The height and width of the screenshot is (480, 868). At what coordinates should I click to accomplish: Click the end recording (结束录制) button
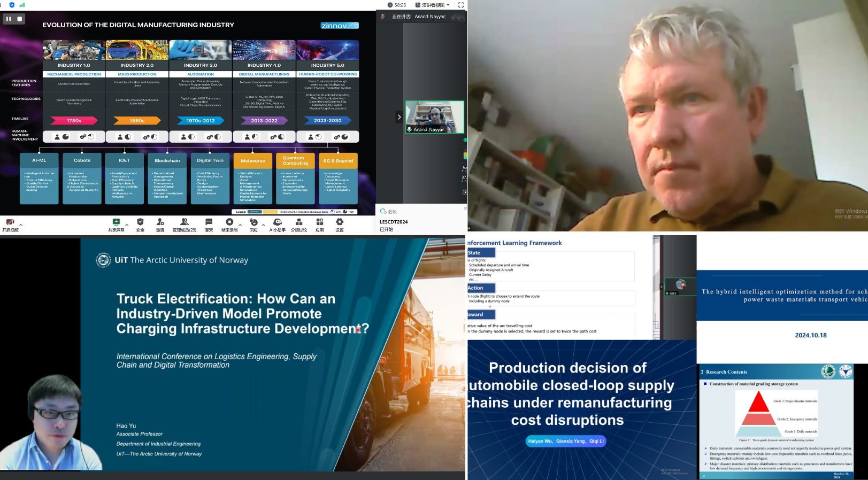(x=229, y=222)
